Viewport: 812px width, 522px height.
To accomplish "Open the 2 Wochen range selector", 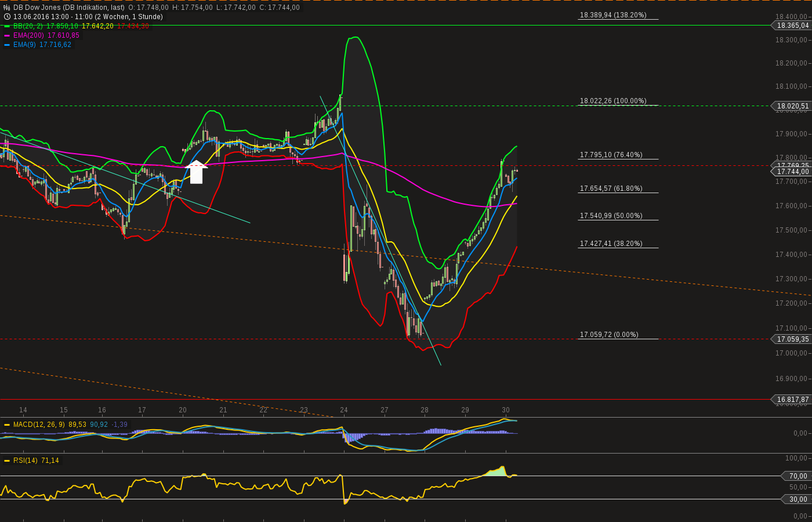I will pyautogui.click(x=108, y=16).
